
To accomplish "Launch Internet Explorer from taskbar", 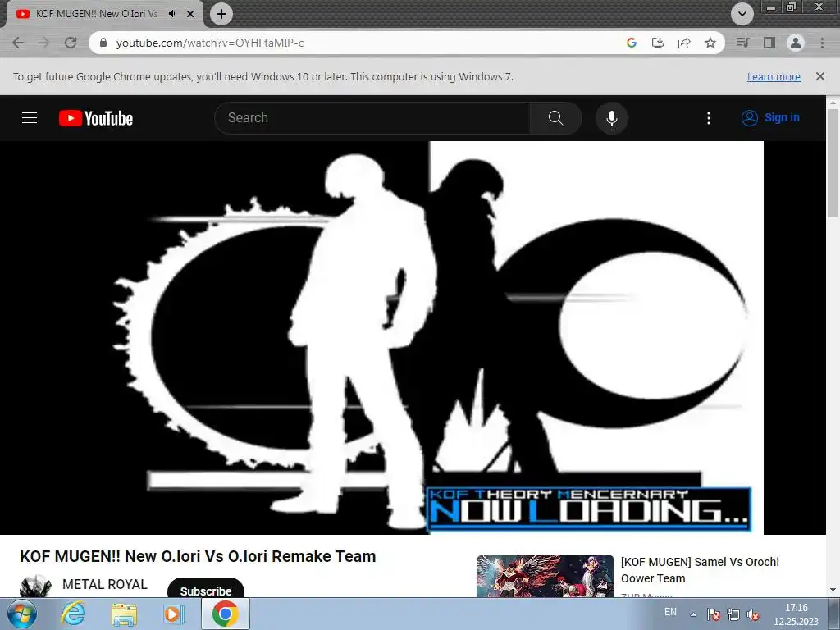I will click(x=73, y=614).
